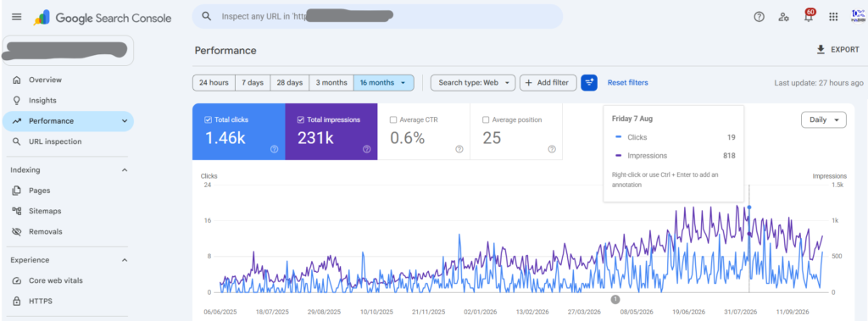Select the 24 hours range tab
The image size is (868, 321).
[x=214, y=82]
